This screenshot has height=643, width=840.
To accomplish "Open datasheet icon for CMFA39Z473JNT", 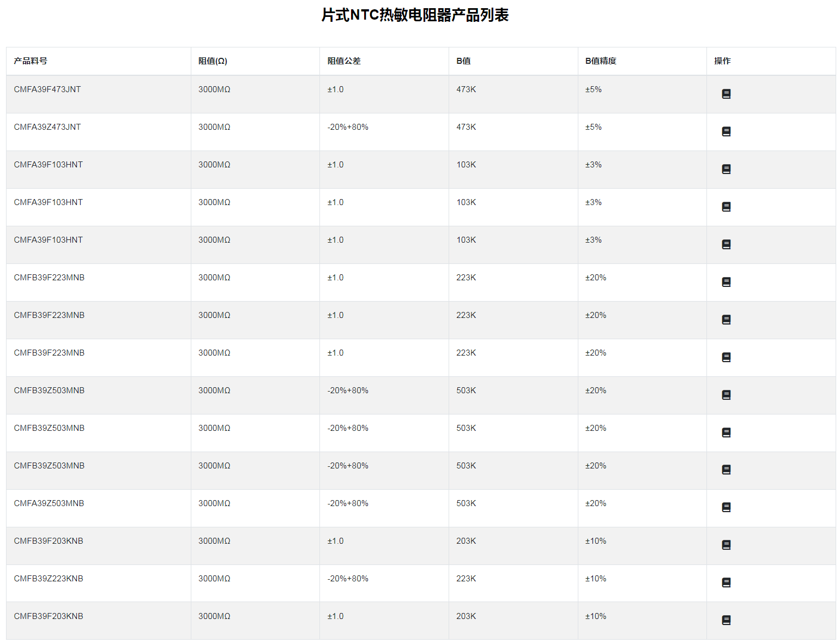I will 726,131.
